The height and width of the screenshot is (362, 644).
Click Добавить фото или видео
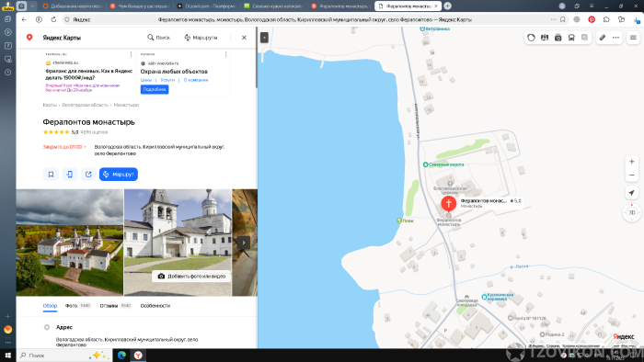point(191,277)
